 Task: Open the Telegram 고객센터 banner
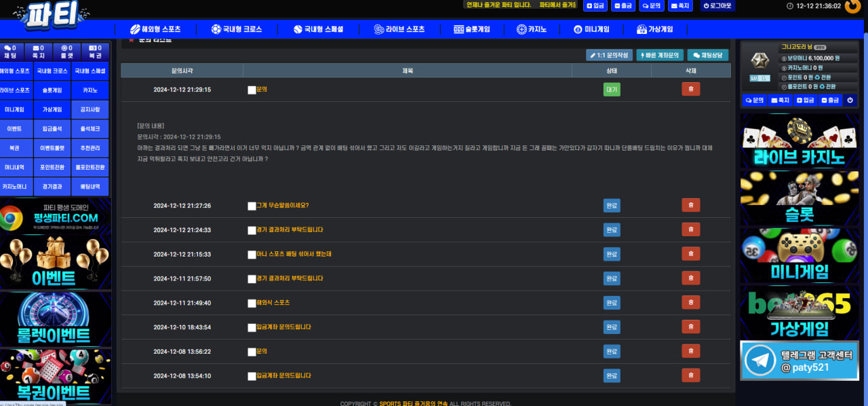799,361
